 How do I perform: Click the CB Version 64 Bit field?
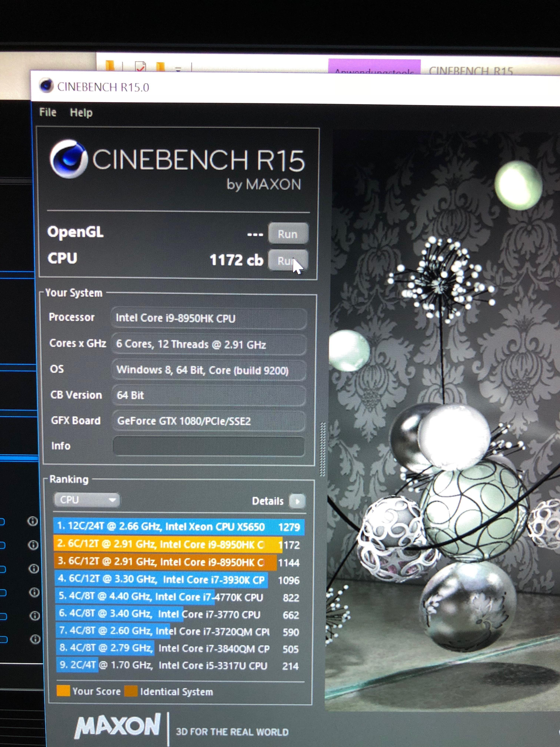pos(209,395)
